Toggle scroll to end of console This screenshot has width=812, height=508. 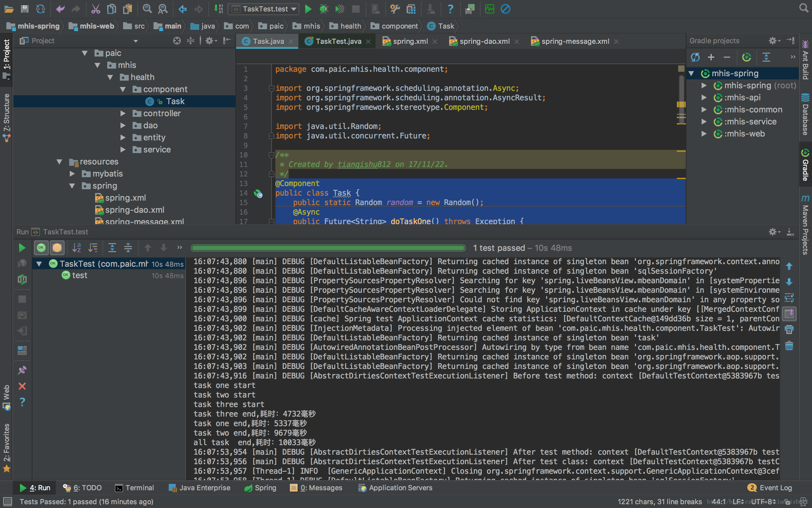point(789,314)
